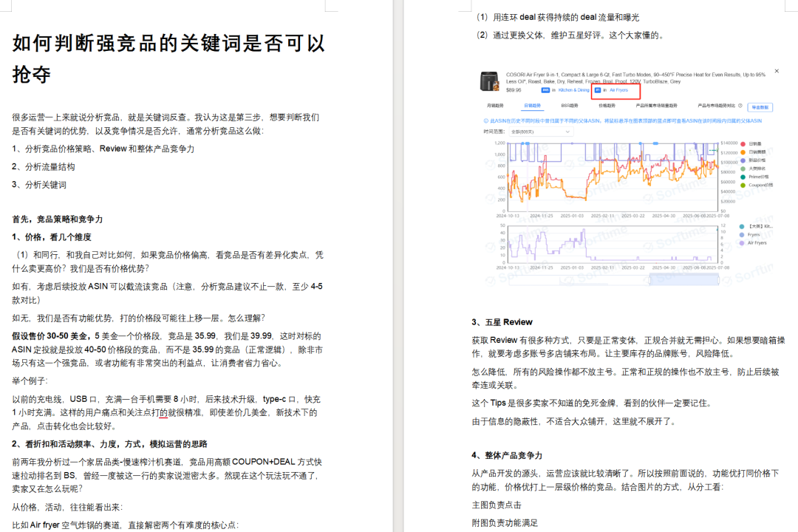Click heading 首先，竞品策略和竞争力
798x532 pixels.
pyautogui.click(x=58, y=219)
